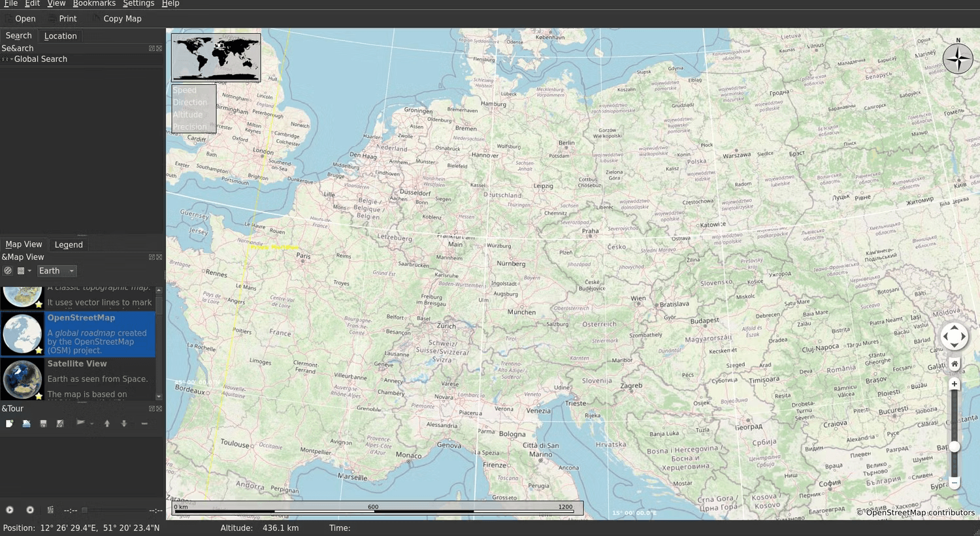Open the flag icon dropdown in the Tour panel

[91, 423]
